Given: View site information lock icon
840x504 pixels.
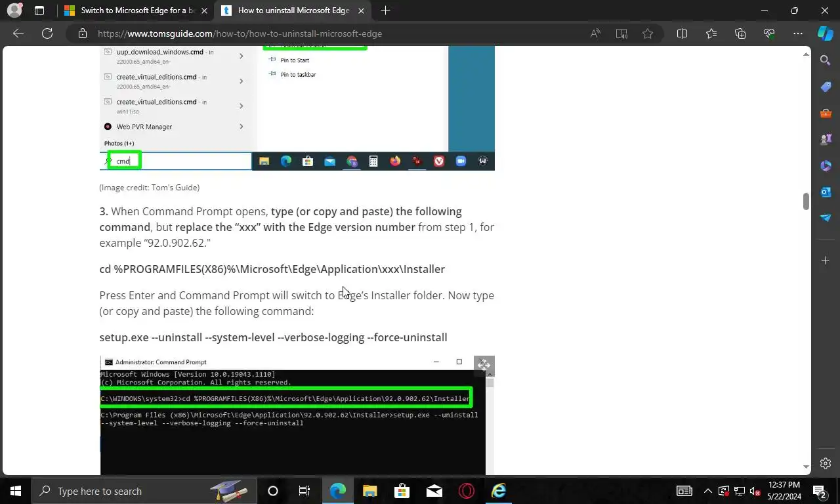Looking at the screenshot, I should click(82, 33).
